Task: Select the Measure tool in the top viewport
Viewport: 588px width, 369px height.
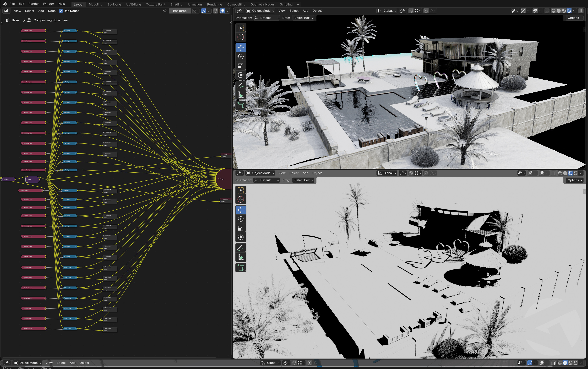Action: coord(241,95)
